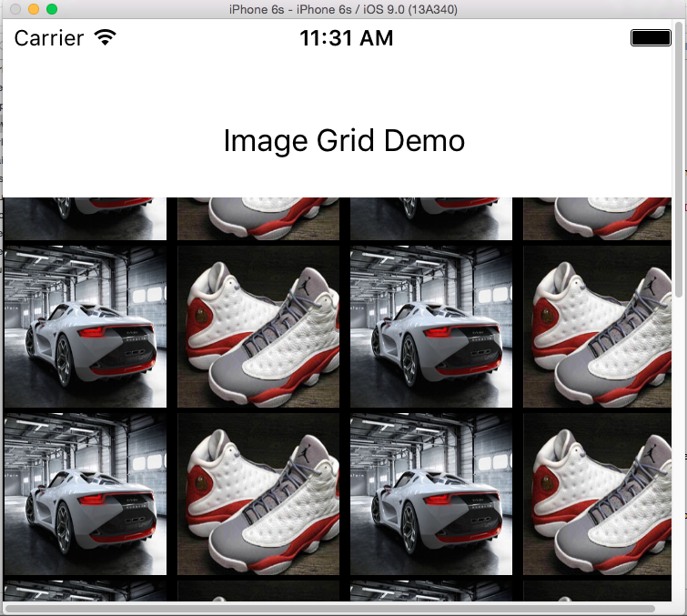687x616 pixels.
Task: Open rightmost sneaker image in first full row
Action: pyautogui.click(x=597, y=327)
